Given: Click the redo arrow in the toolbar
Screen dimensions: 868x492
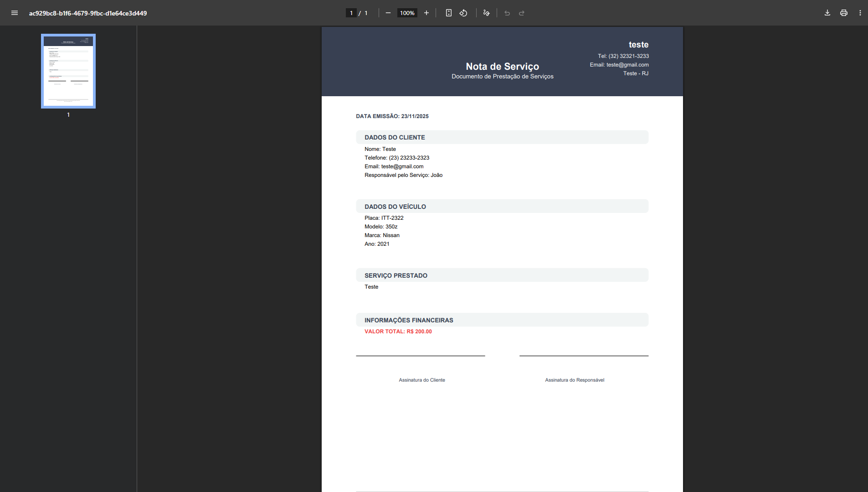Looking at the screenshot, I should pyautogui.click(x=522, y=13).
